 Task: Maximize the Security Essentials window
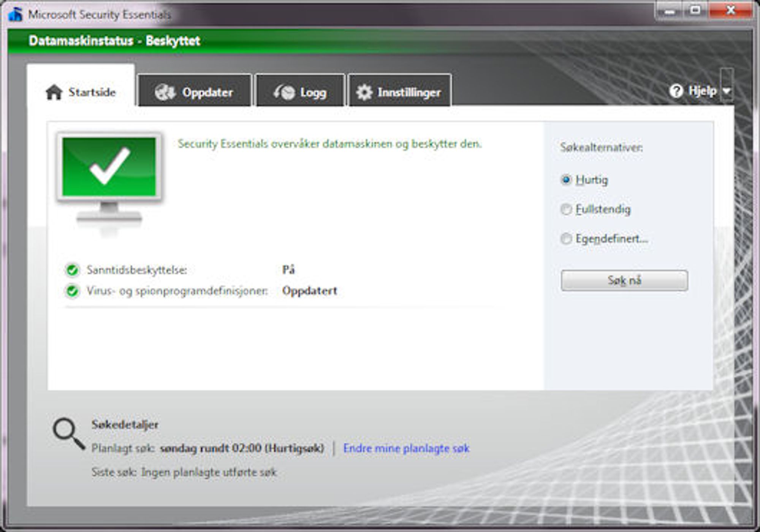[695, 11]
